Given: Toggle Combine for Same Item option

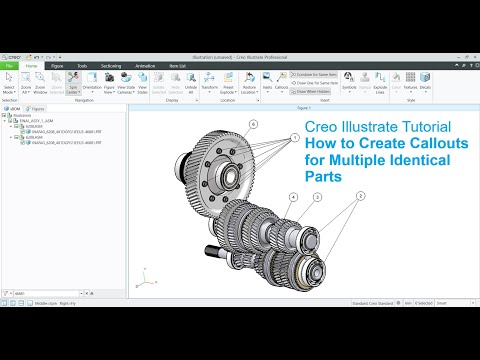Looking at the screenshot, I should (x=314, y=75).
